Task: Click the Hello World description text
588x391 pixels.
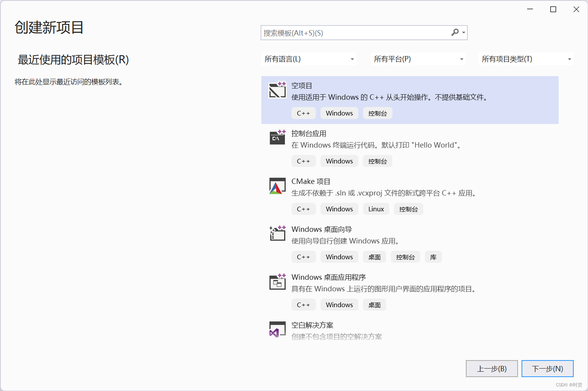Action: pos(377,145)
